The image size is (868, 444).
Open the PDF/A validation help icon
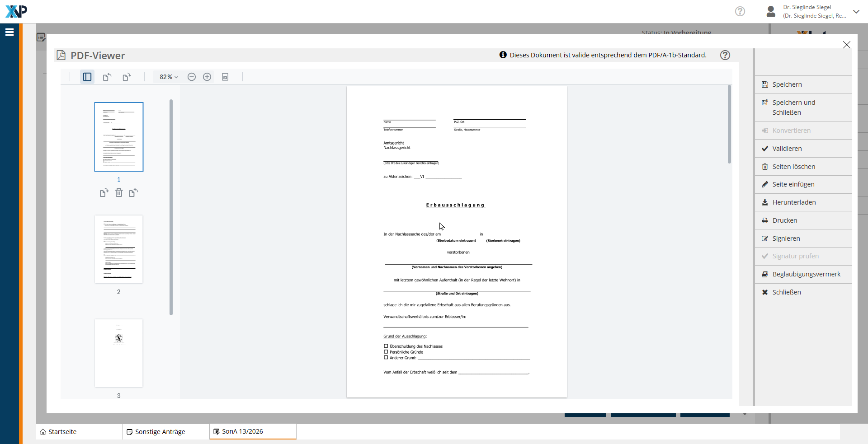(725, 55)
